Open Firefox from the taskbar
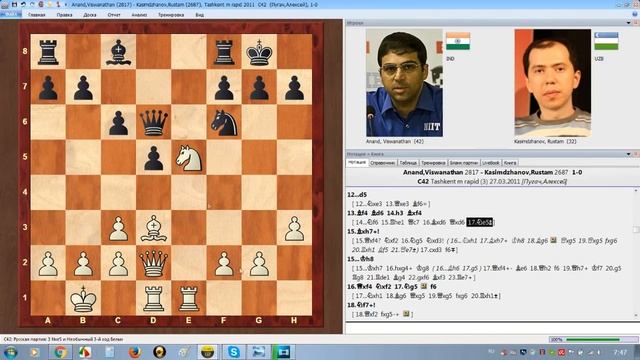 click(135, 352)
